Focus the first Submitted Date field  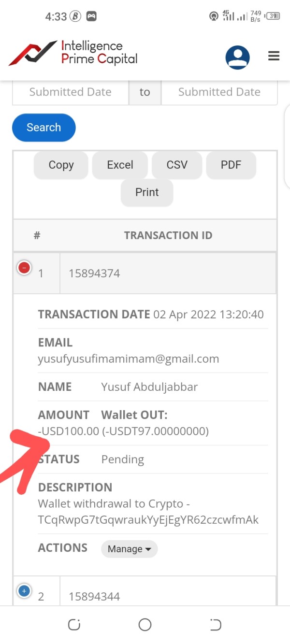tap(70, 92)
